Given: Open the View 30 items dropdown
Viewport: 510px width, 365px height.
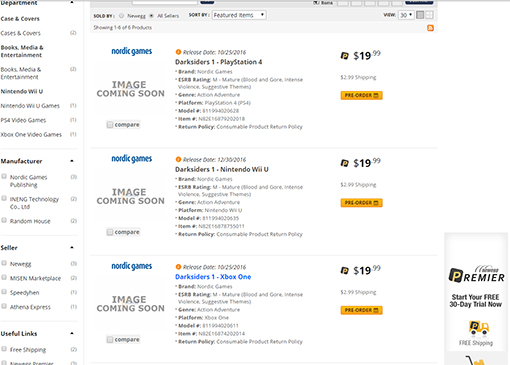Looking at the screenshot, I should pos(406,15).
